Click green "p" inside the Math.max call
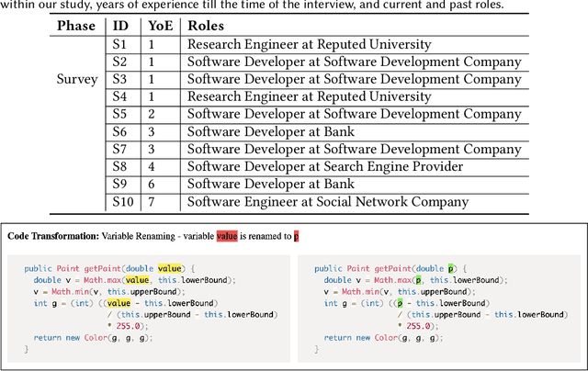The height and width of the screenshot is (371, 588). pyautogui.click(x=419, y=280)
